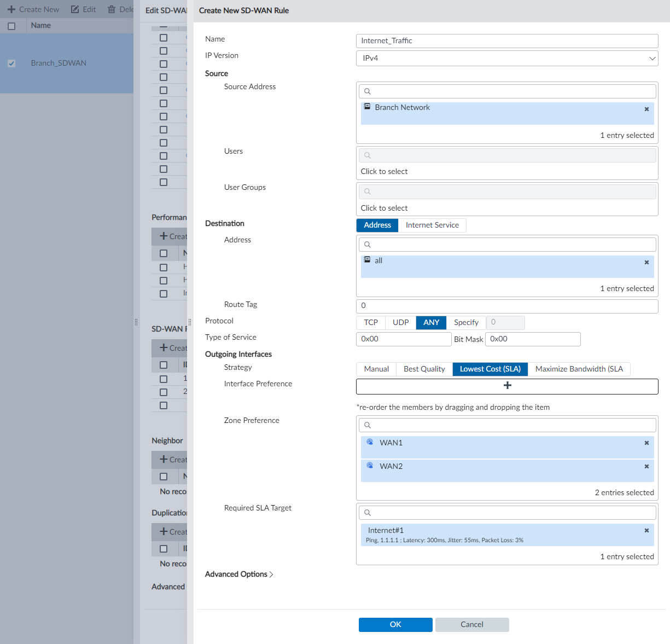Click the Route Tag input field

pos(507,306)
